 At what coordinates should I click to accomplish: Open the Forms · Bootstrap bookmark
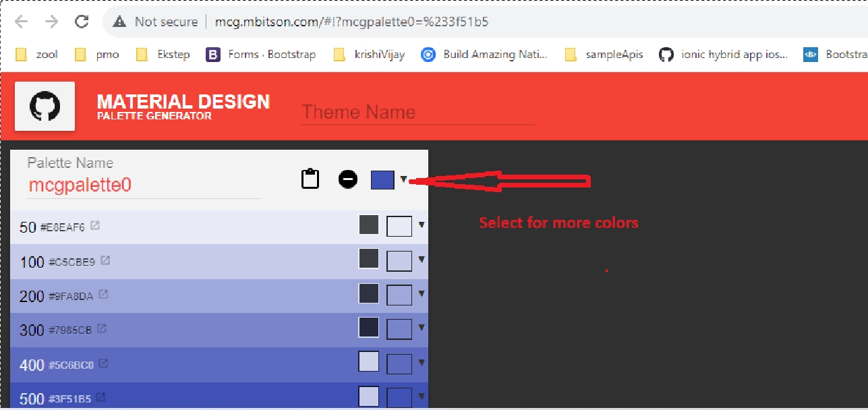pyautogui.click(x=261, y=55)
